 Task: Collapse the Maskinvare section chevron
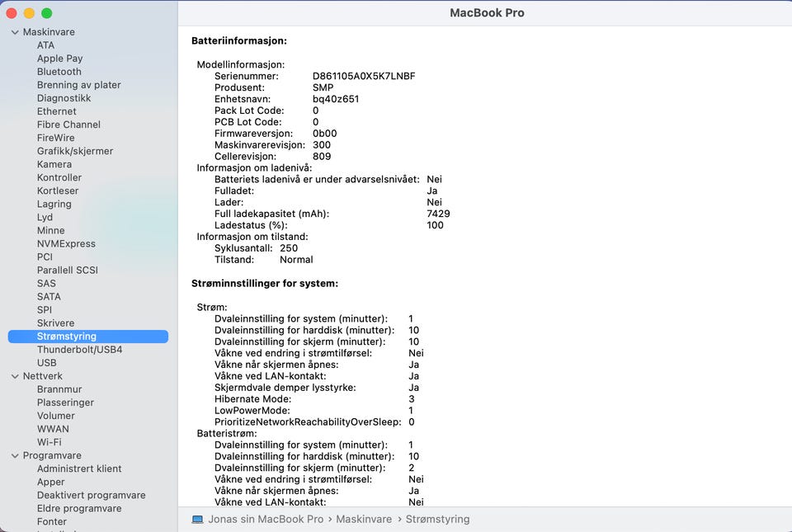[x=15, y=32]
